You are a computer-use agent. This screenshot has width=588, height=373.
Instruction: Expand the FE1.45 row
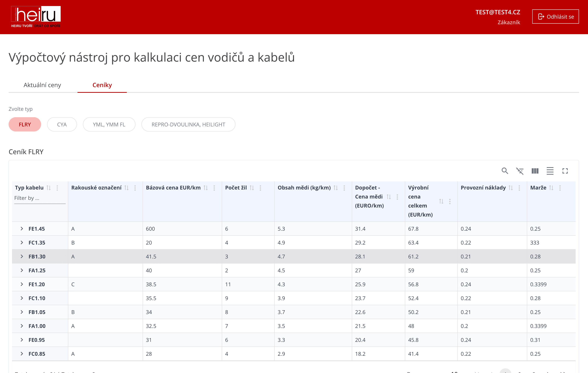click(22, 229)
